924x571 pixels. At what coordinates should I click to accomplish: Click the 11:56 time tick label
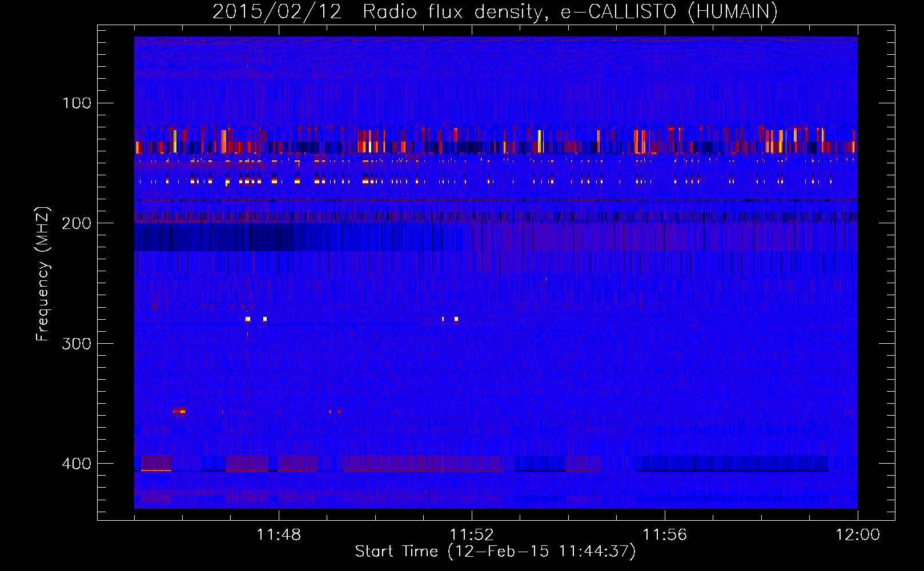click(665, 535)
